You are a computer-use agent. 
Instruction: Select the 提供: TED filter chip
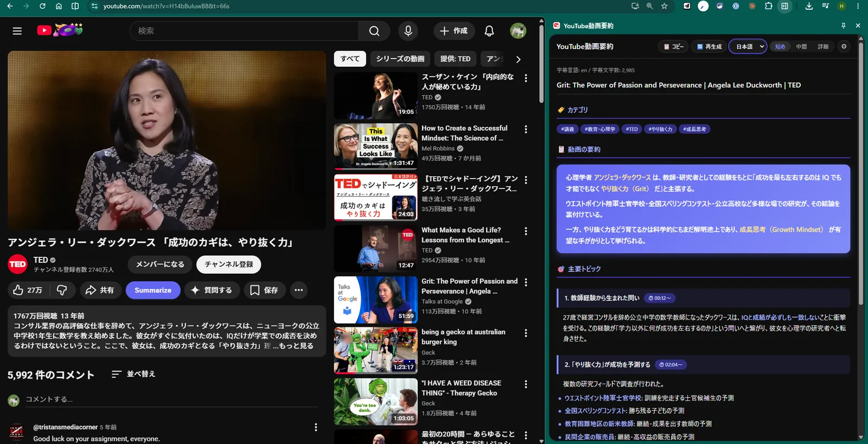pos(455,59)
